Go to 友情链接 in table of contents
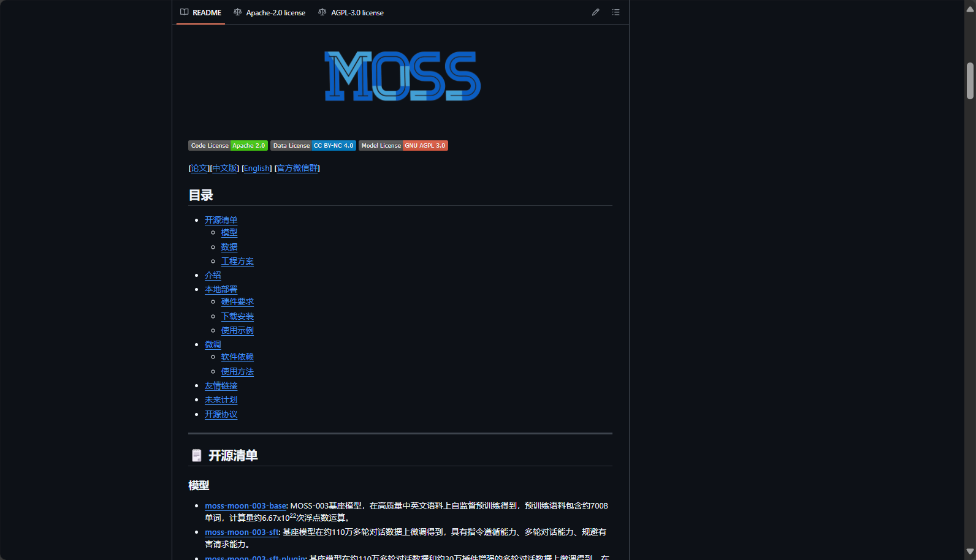 pos(221,386)
